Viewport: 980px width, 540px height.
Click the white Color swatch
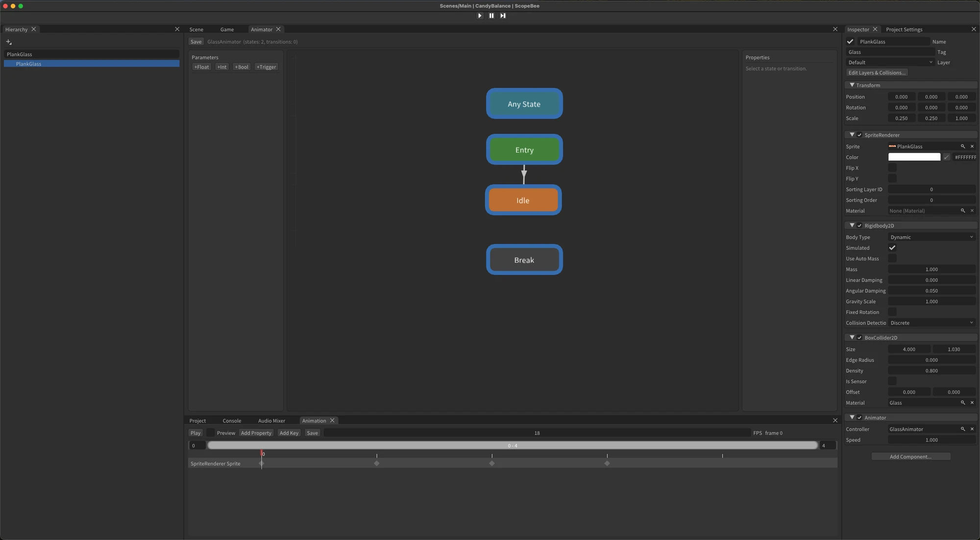pos(914,157)
